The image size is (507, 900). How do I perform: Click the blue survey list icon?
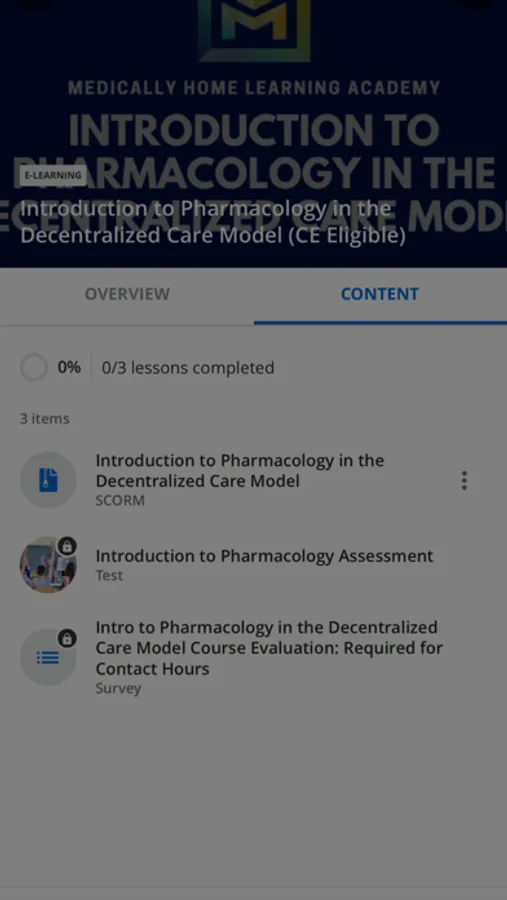point(48,657)
